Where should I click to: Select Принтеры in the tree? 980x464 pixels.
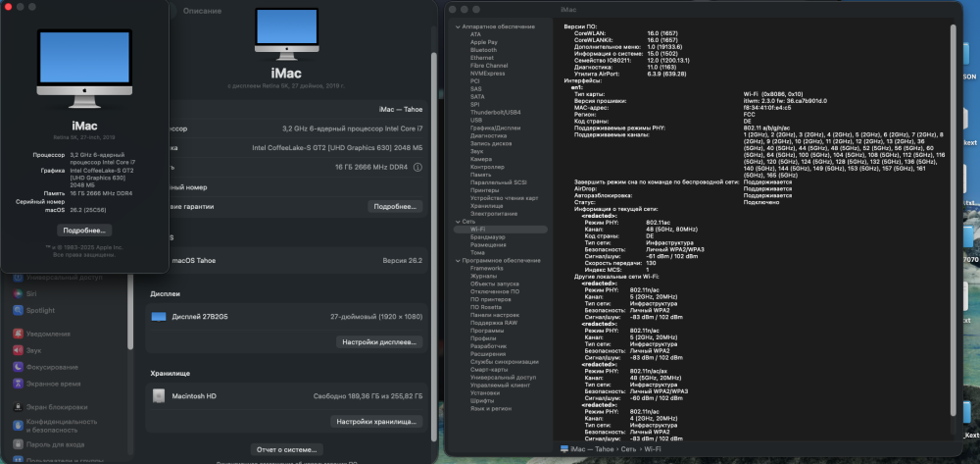click(484, 190)
